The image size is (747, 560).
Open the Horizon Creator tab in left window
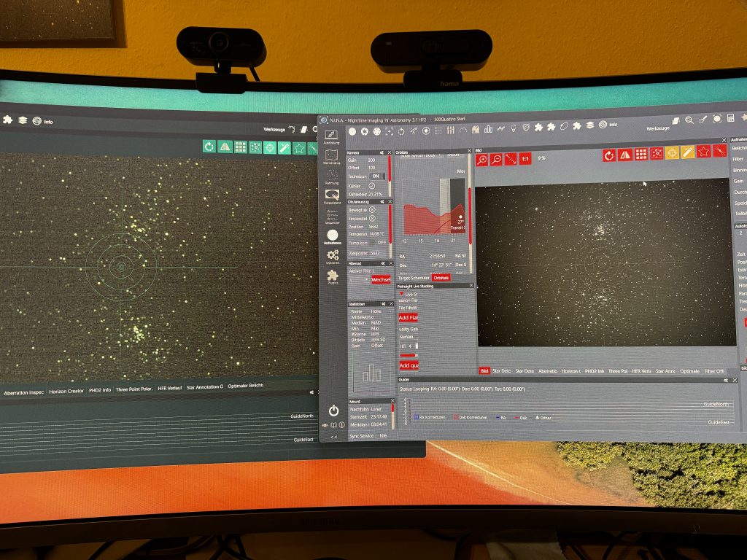point(66,392)
